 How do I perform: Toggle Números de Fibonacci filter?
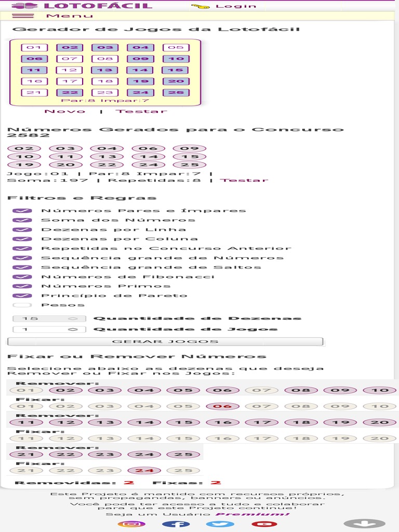(x=22, y=277)
